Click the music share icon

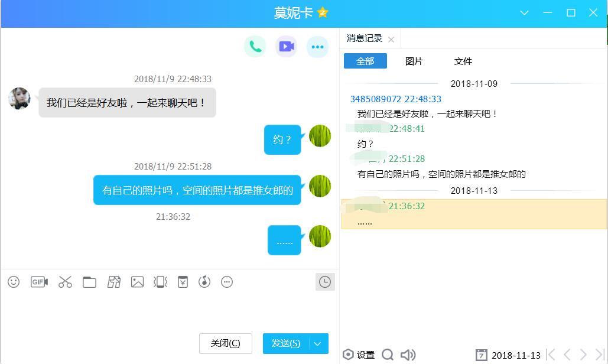[x=204, y=282]
